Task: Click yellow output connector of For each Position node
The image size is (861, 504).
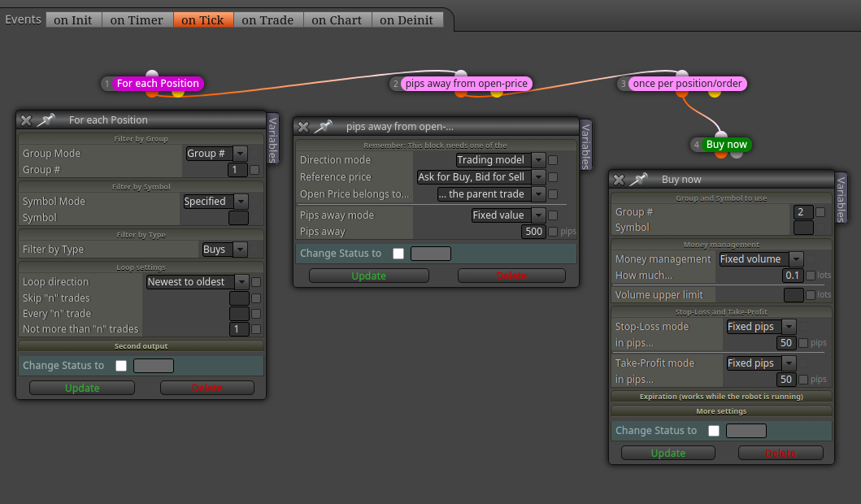Action: coord(178,93)
